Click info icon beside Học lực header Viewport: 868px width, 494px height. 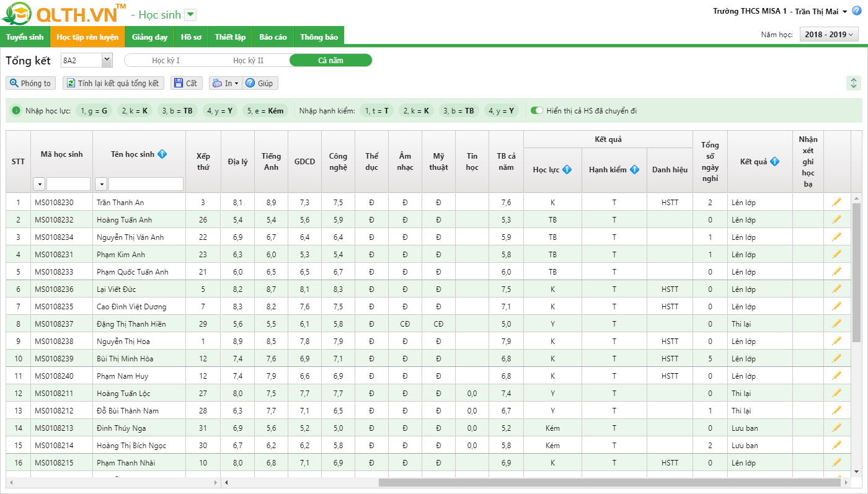[567, 170]
